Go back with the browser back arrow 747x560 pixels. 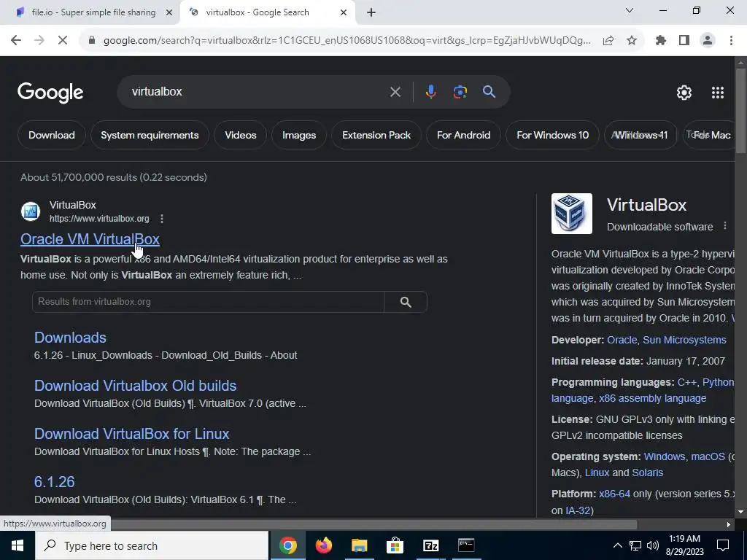16,41
